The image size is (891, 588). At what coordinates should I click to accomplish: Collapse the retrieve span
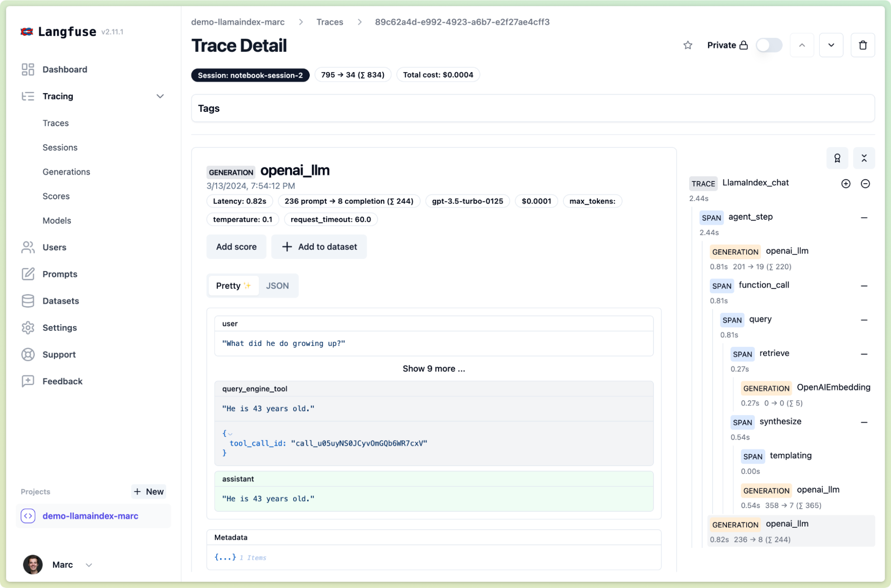pyautogui.click(x=864, y=354)
